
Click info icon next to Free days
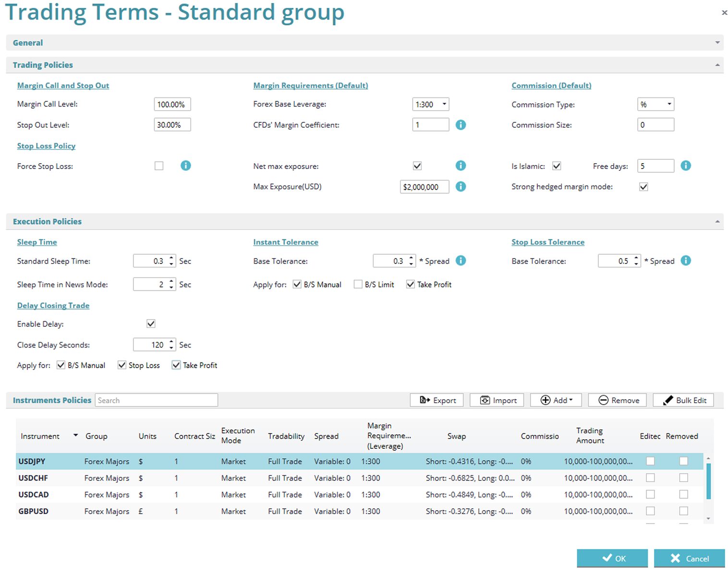coord(686,166)
